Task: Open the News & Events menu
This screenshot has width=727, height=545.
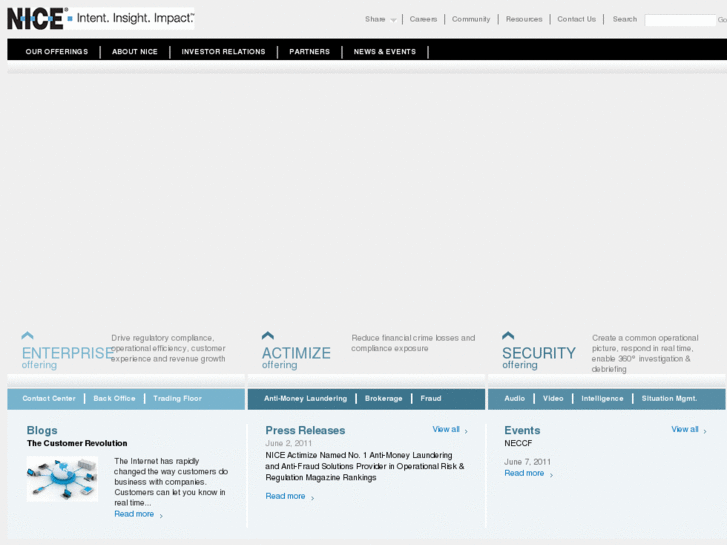Action: click(x=384, y=51)
